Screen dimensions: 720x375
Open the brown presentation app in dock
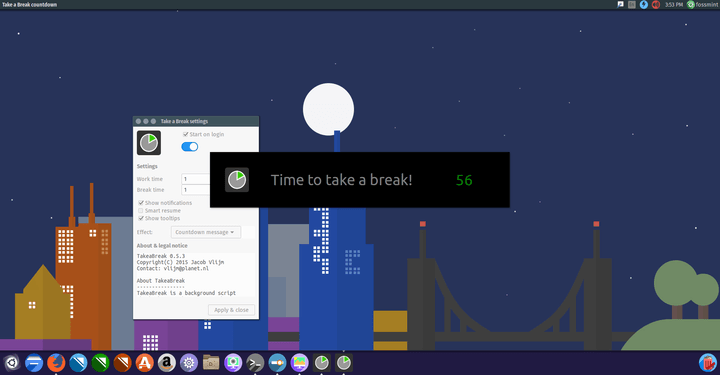(122, 363)
